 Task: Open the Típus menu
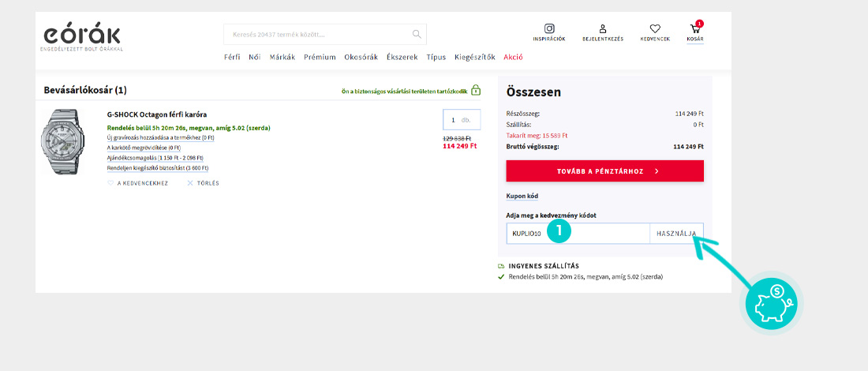[x=436, y=57]
